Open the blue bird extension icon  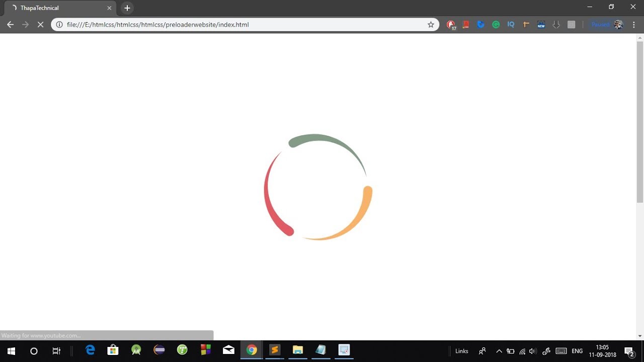tap(481, 24)
